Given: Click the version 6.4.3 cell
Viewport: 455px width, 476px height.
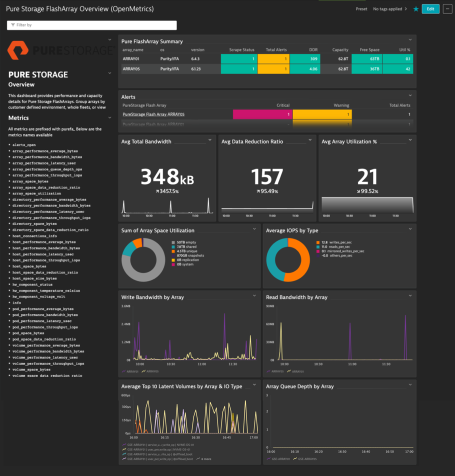Looking at the screenshot, I should point(195,59).
